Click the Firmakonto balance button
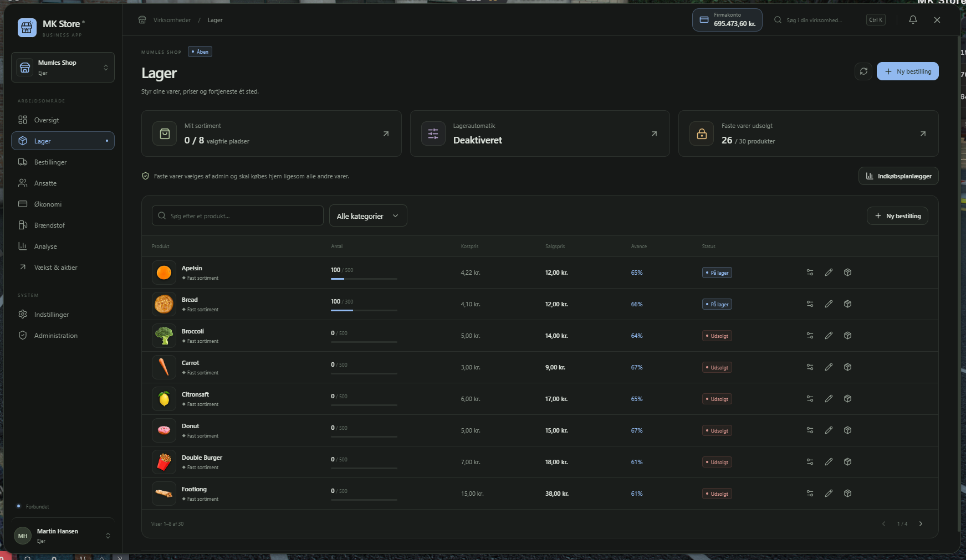 pyautogui.click(x=727, y=20)
